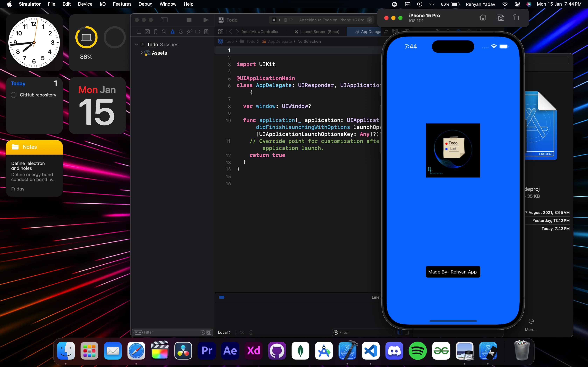Open the Breakpoint navigator icon
The height and width of the screenshot is (367, 588).
[198, 32]
